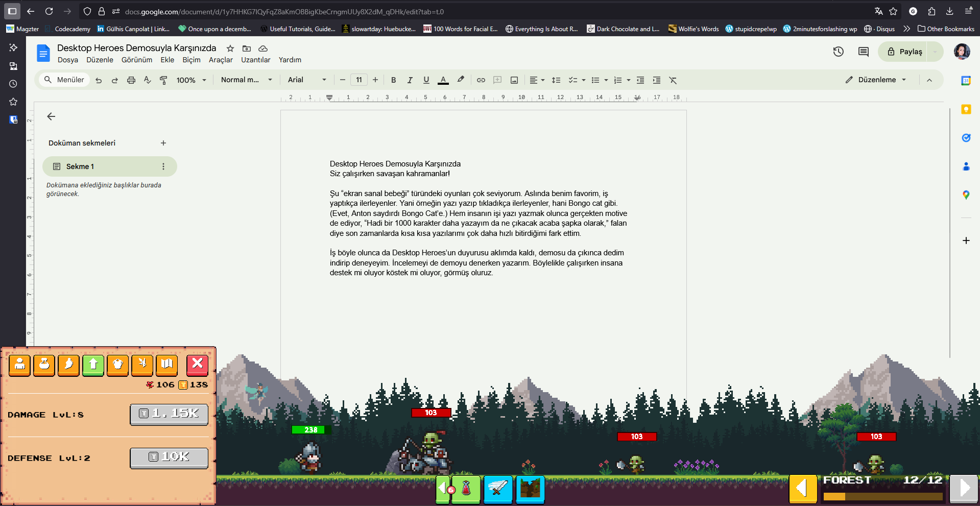Open the Ekle menu
Viewport: 980px width, 506px height.
coord(168,60)
